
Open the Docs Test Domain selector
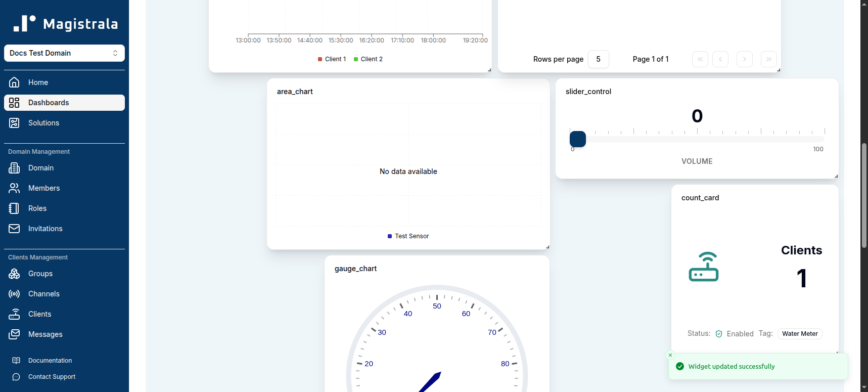point(64,53)
